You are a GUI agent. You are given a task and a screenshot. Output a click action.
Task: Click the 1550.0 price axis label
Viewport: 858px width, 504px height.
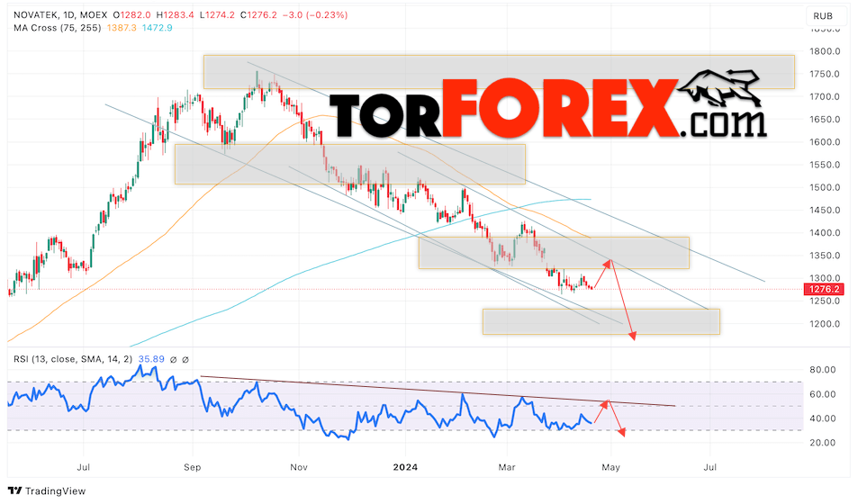point(825,165)
